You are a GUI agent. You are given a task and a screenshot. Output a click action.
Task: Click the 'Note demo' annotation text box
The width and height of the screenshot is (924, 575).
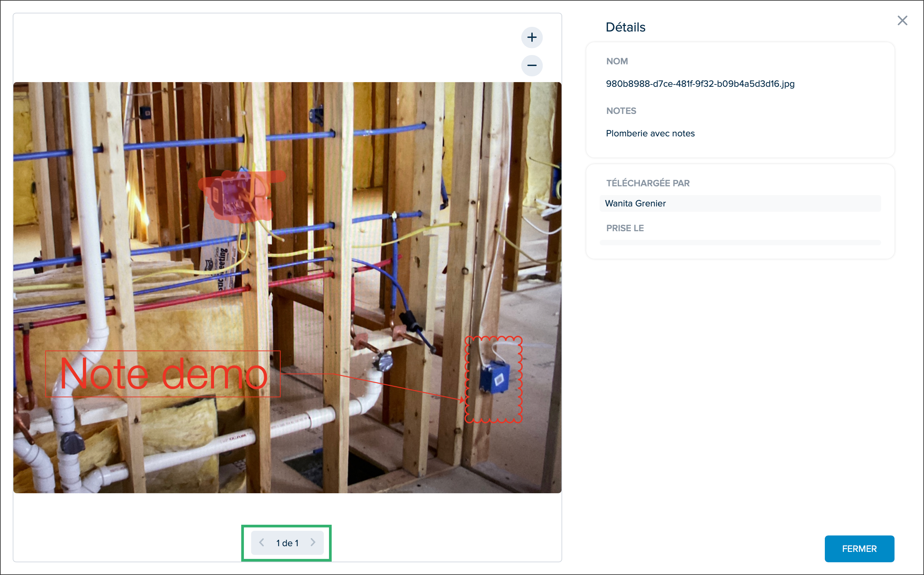(x=163, y=374)
